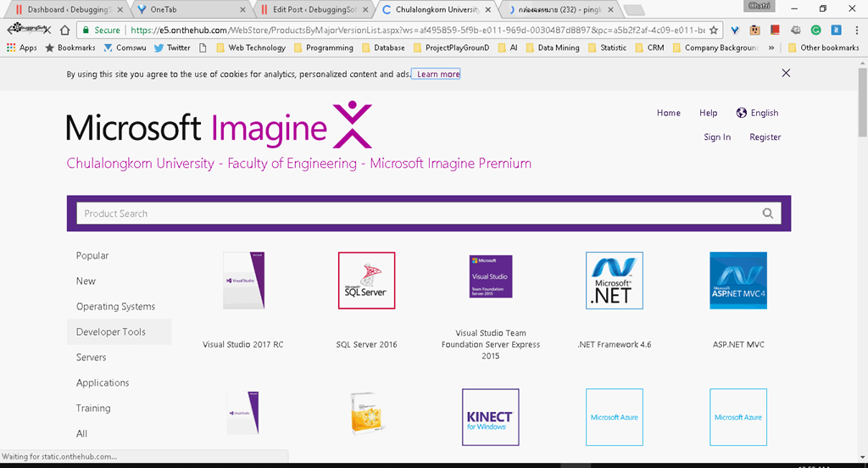Open .NET Framework 4.6 product image
868x468 pixels.
[x=615, y=281]
